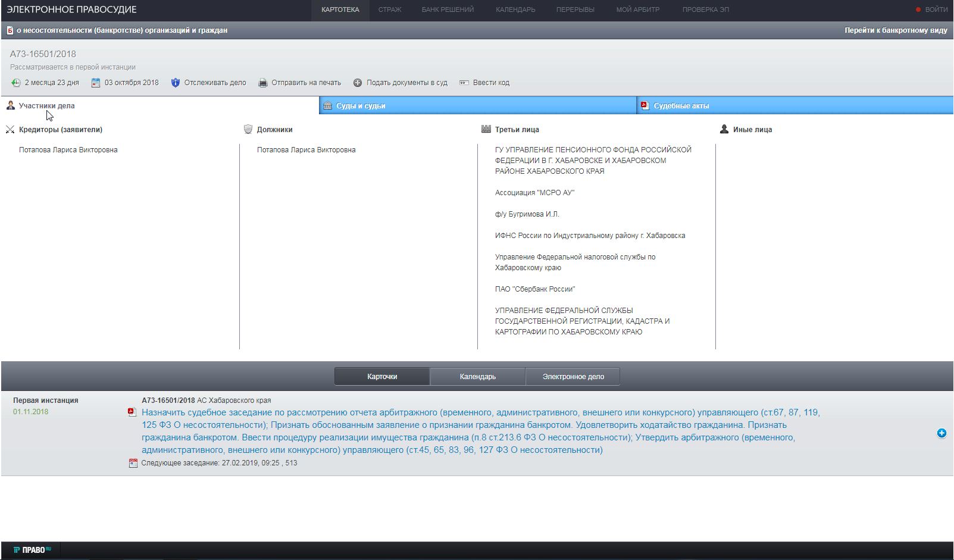Open the Электронное дело view
Viewport: 954px width, 560px height.
(573, 377)
